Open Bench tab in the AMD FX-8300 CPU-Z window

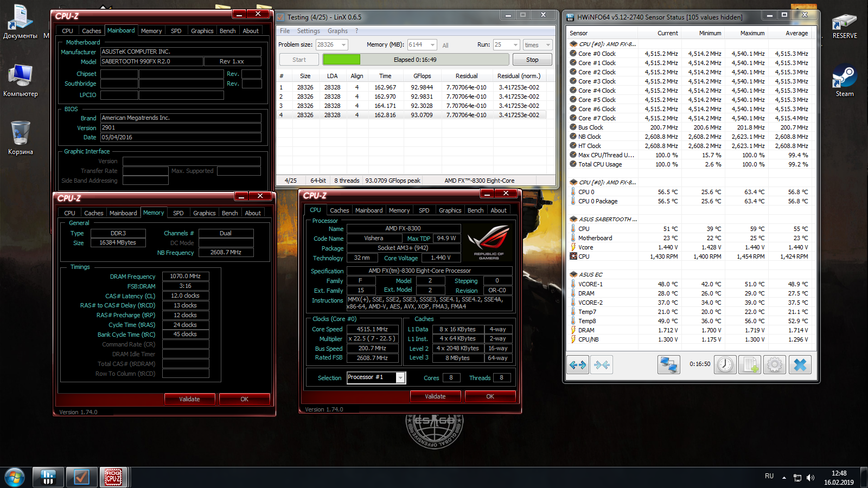[476, 210]
